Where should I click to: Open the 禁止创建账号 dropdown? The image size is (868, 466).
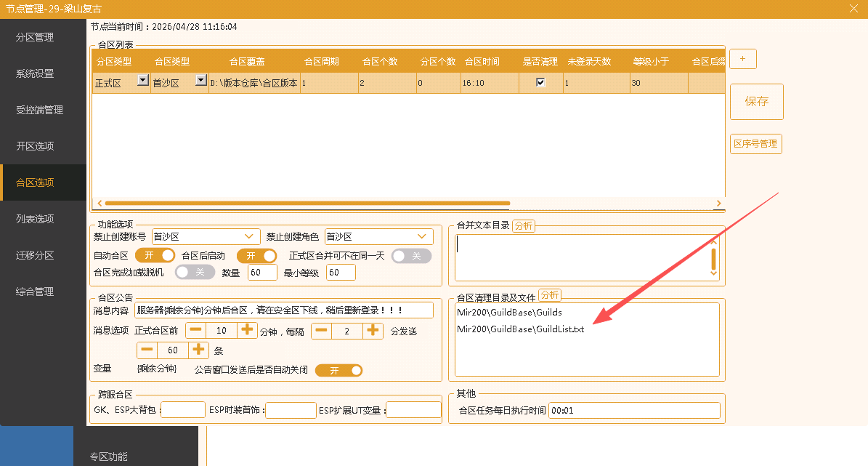coord(206,236)
